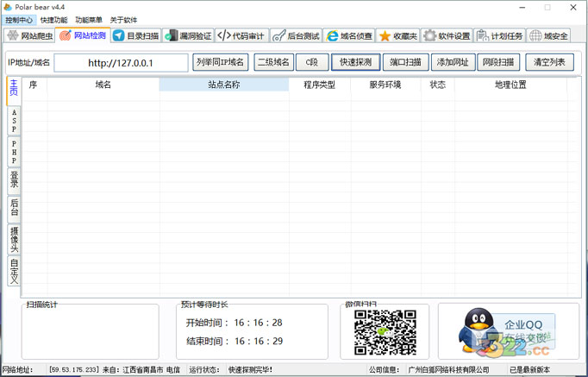588x377 pixels.
Task: Click the globe icon on 域安全 tab
Action: tap(535, 36)
